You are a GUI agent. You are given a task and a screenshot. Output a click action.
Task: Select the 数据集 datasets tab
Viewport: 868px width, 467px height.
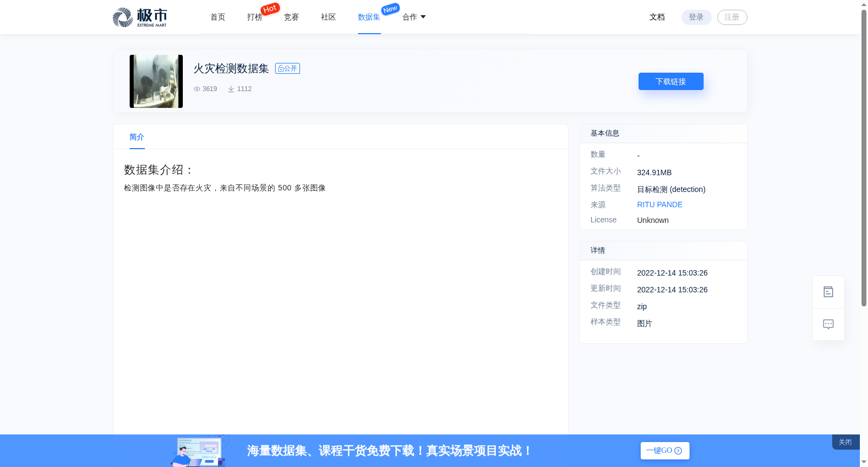click(x=369, y=17)
